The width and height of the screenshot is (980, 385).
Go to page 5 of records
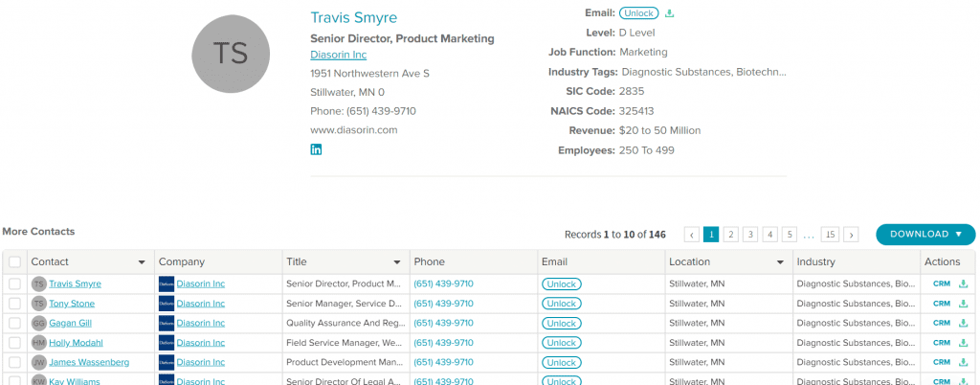tap(790, 235)
